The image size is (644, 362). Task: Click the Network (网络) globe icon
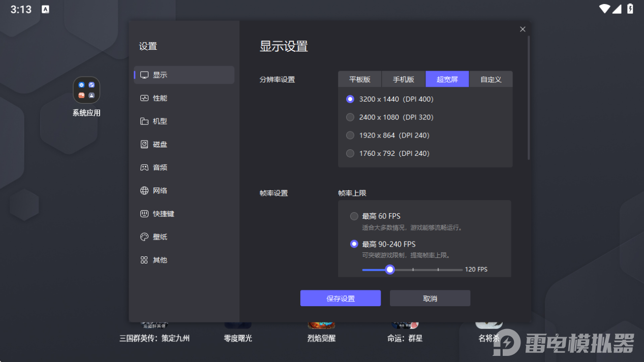(x=144, y=190)
